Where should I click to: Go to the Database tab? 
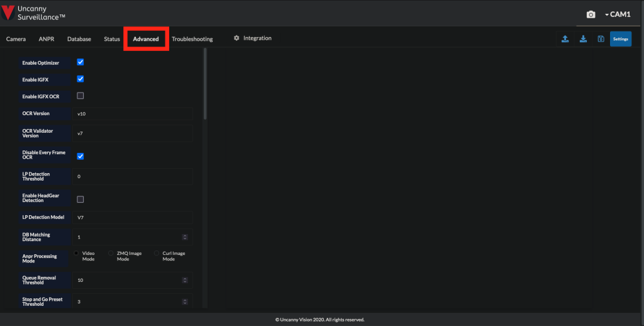click(x=79, y=39)
